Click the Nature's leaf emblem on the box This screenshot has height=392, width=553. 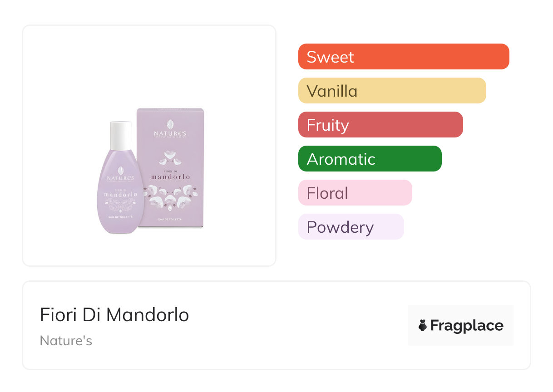170,124
